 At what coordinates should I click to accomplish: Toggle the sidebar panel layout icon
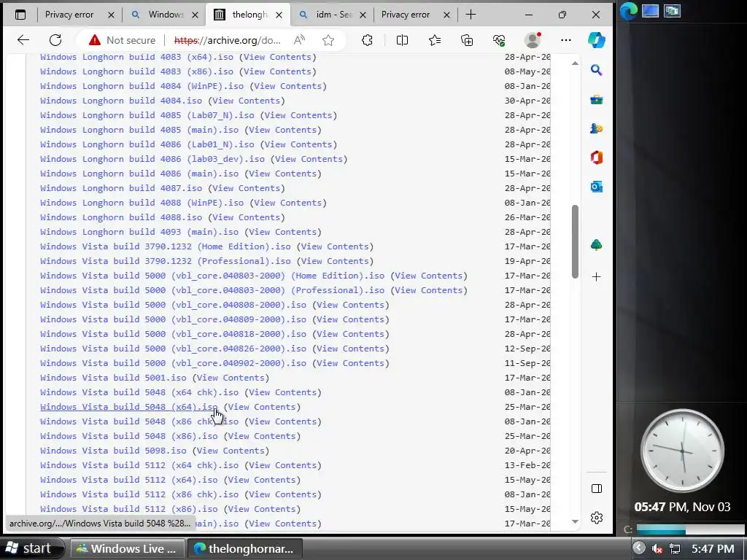(597, 489)
